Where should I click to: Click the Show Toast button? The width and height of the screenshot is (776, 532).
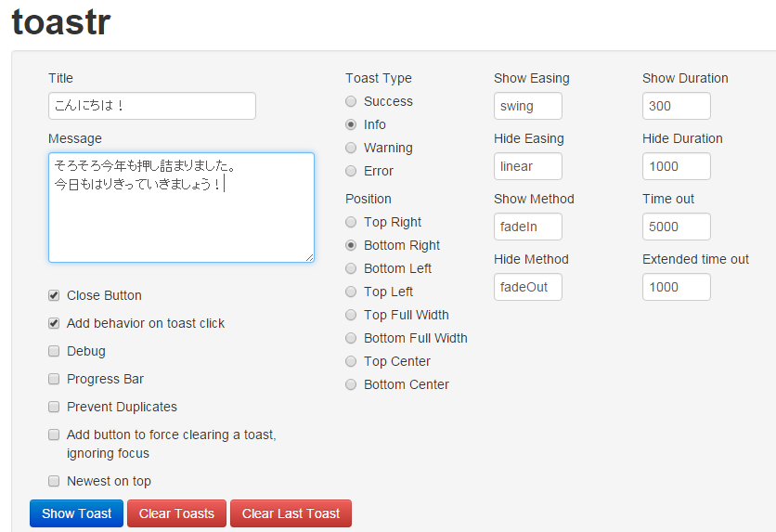coord(76,513)
